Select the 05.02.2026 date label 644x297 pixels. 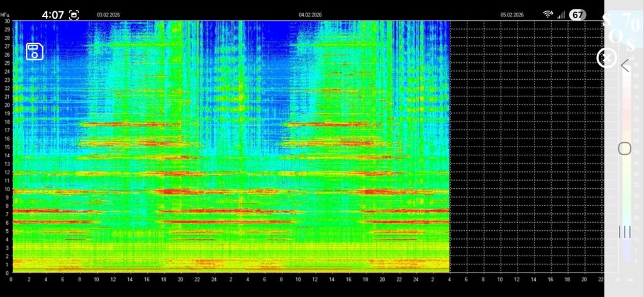(x=512, y=14)
